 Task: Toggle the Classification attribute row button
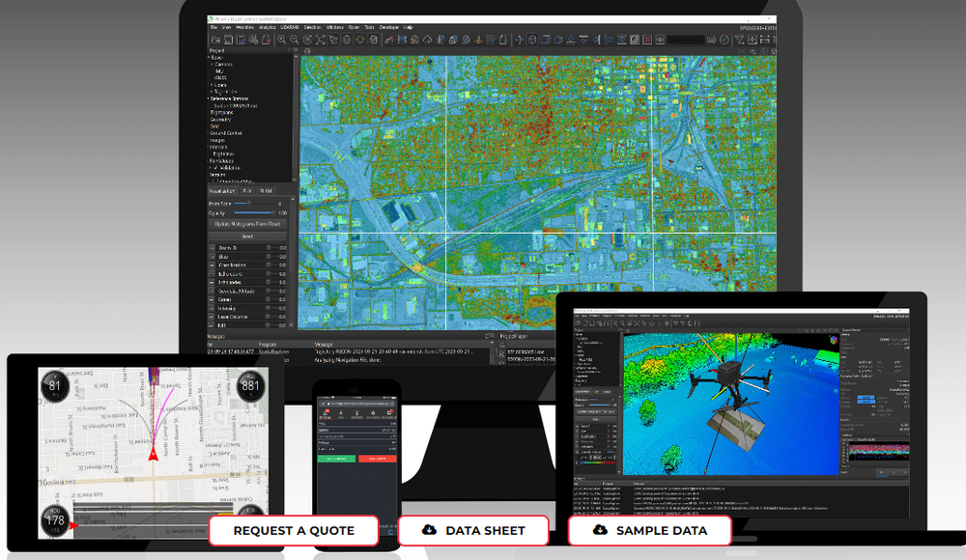coord(213,265)
